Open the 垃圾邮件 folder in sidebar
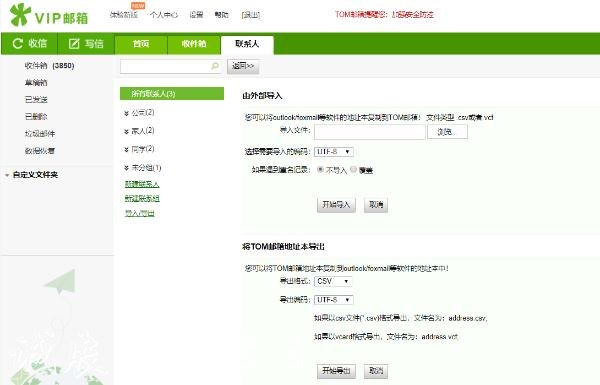 (40, 134)
